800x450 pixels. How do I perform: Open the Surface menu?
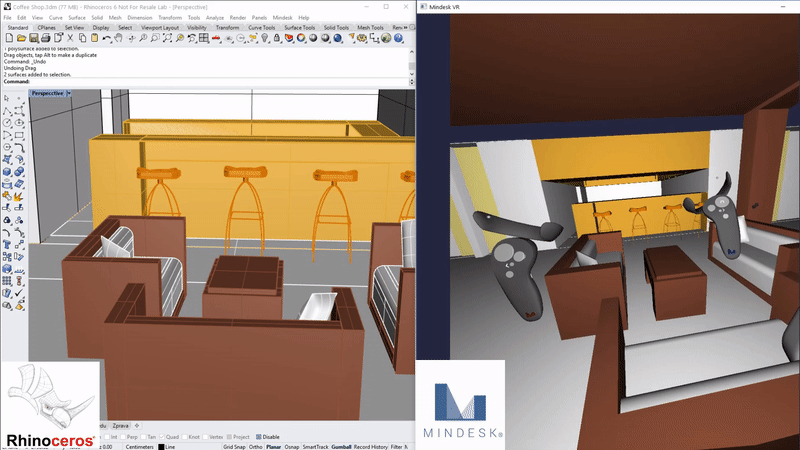(x=77, y=18)
